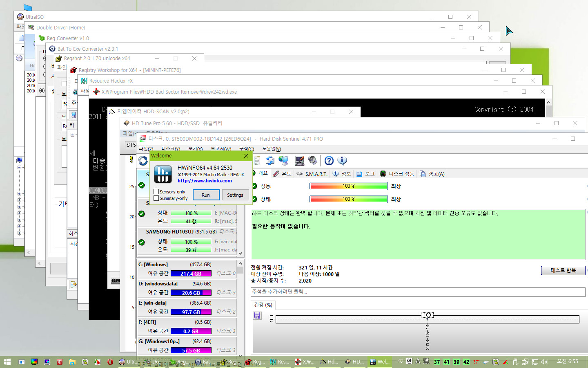Click the save icon beside the health graph
Image resolution: width=588 pixels, height=368 pixels.
(x=257, y=315)
